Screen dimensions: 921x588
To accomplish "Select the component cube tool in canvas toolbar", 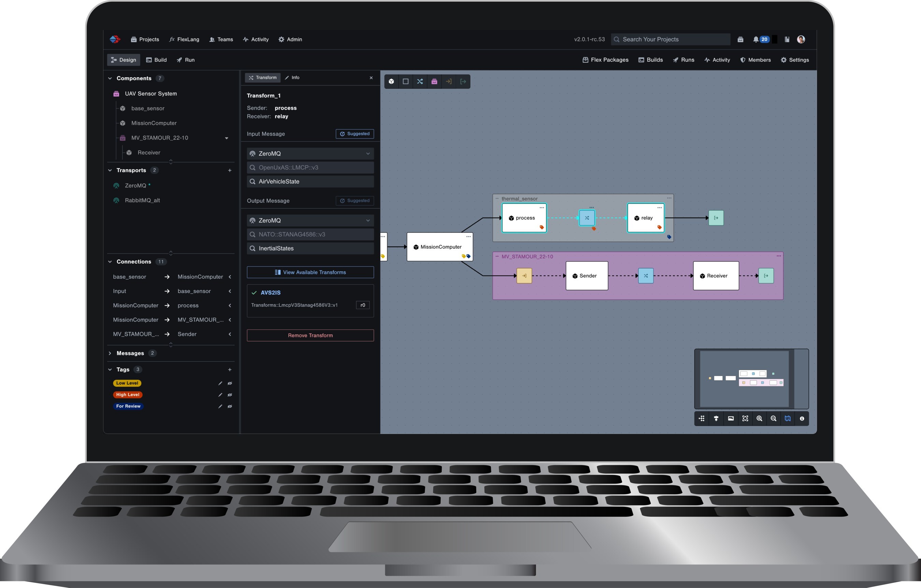I will pos(391,81).
